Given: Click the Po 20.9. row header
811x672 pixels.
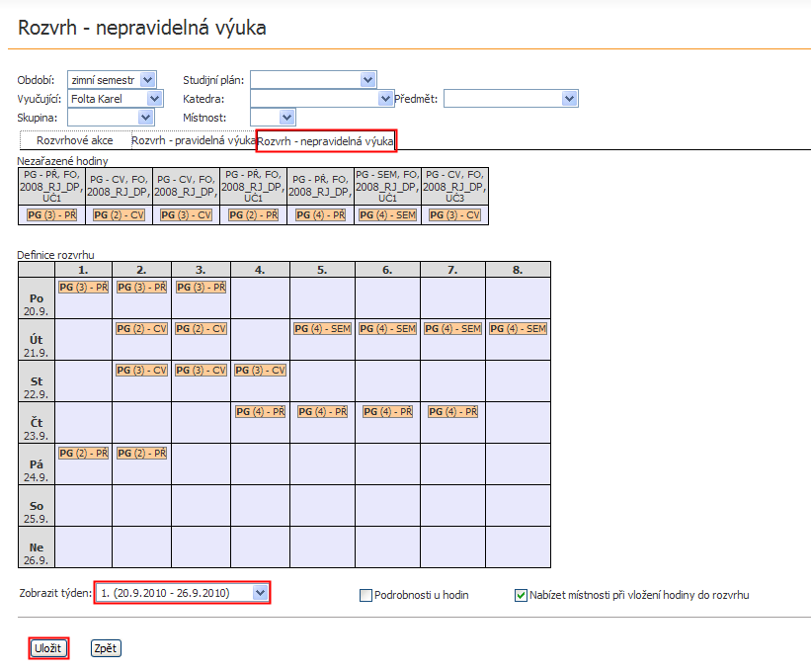Looking at the screenshot, I should pos(37,298).
